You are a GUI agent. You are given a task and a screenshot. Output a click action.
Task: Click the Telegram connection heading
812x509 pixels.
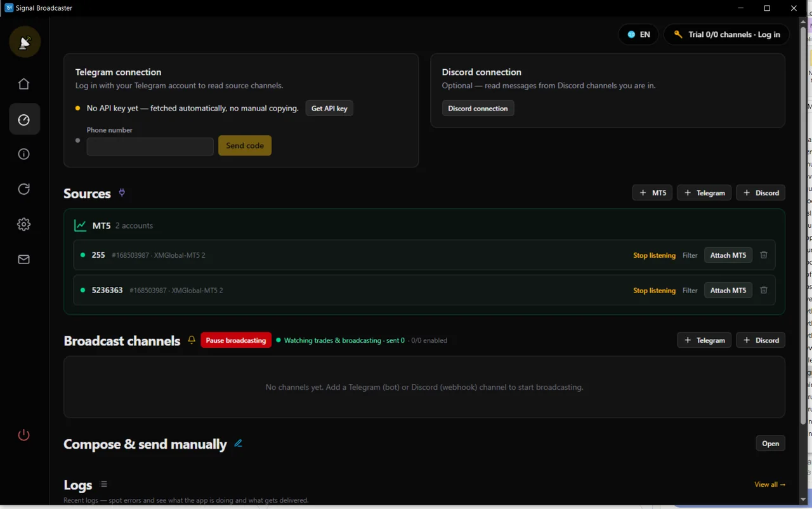[x=119, y=72]
